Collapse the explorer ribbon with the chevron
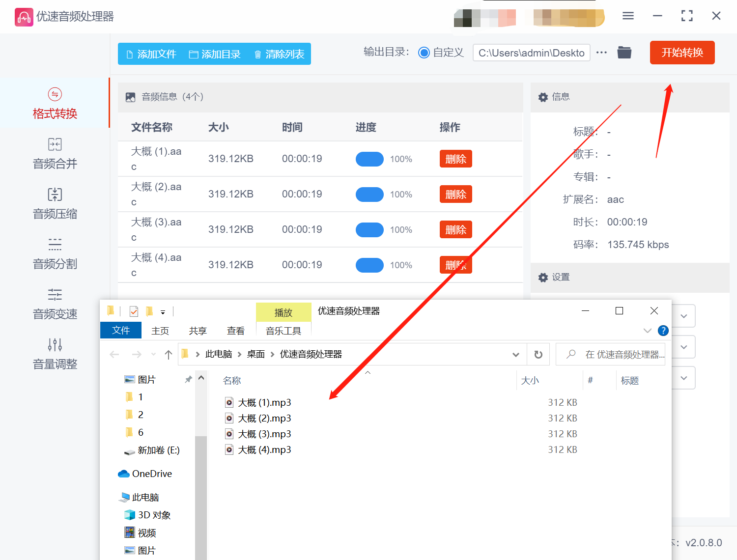737x560 pixels. (x=647, y=331)
